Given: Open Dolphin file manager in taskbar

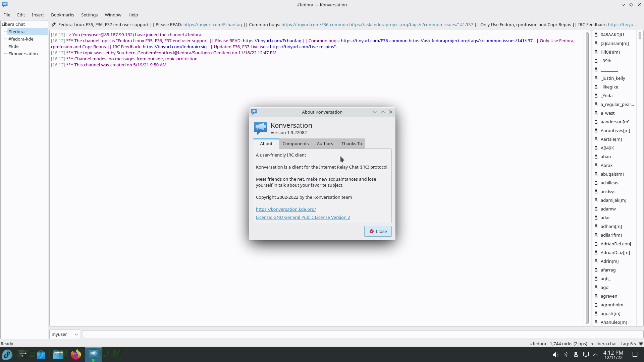Looking at the screenshot, I should tap(58, 354).
